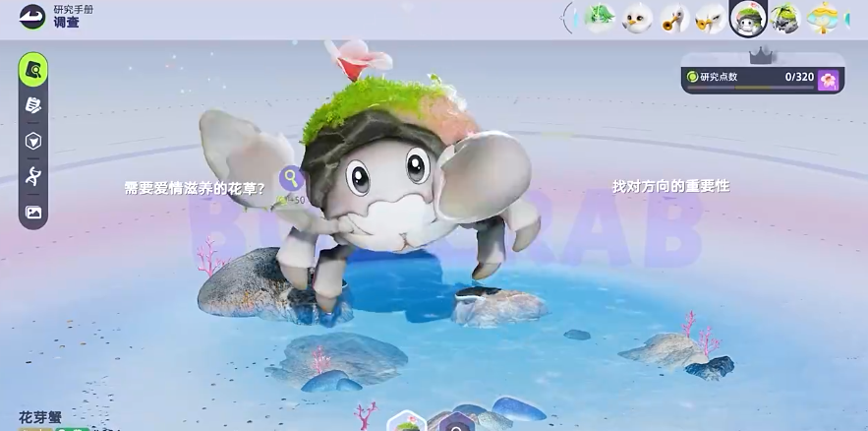Click the +50 points reward label
This screenshot has height=431, width=868.
click(x=292, y=200)
